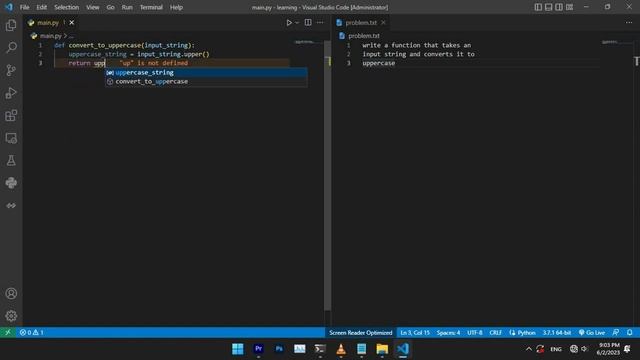
Task: Toggle Secondary Side Bar layout icon
Action: (x=559, y=7)
